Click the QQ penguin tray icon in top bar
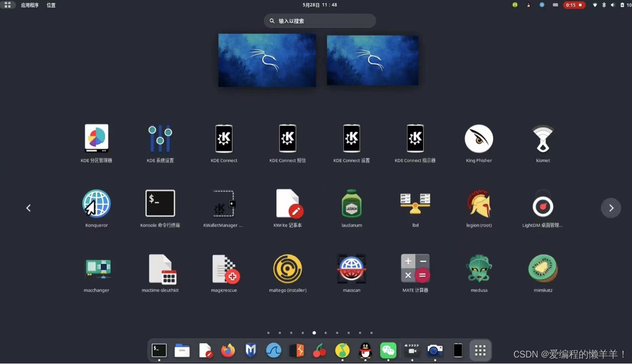The image size is (632, 364). [528, 5]
